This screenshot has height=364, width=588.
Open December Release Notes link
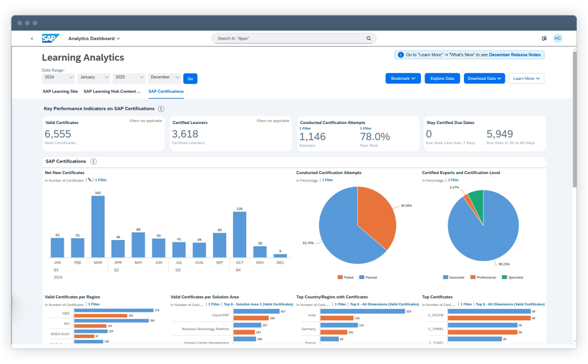(514, 55)
